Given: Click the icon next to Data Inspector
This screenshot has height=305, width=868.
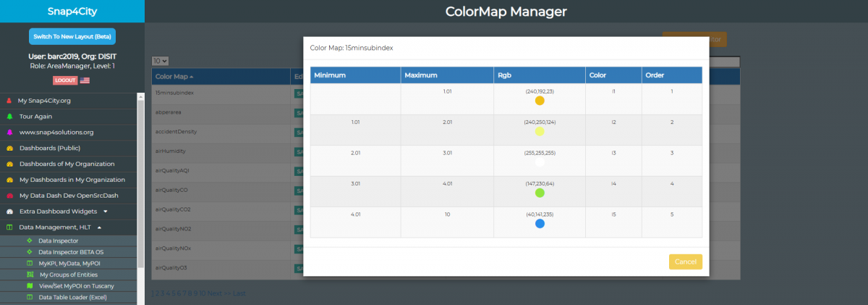Looking at the screenshot, I should [29, 241].
